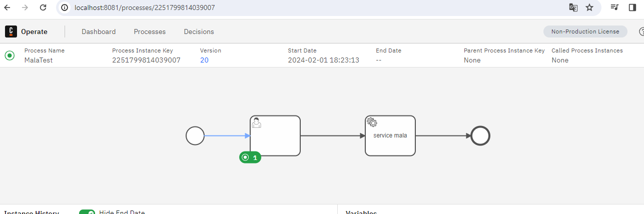Screen dimensions: 644x214
Task: Click the Called Process Instances label
Action: [587, 50]
